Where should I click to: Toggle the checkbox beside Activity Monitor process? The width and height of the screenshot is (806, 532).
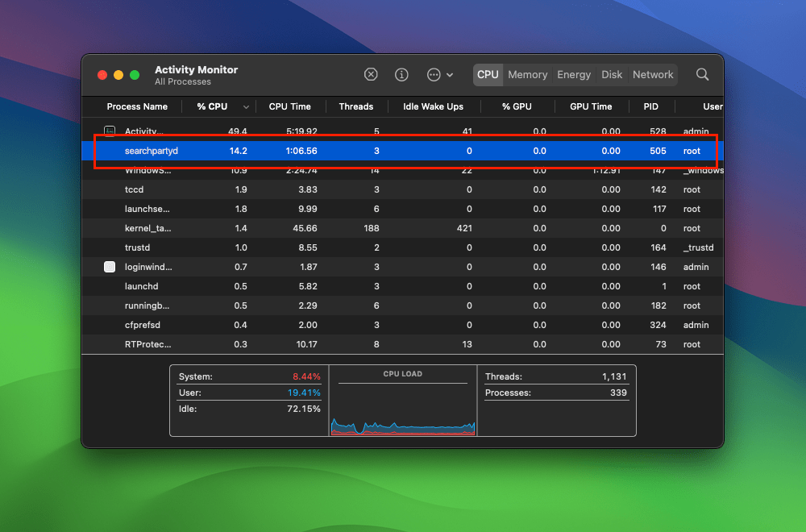point(109,131)
